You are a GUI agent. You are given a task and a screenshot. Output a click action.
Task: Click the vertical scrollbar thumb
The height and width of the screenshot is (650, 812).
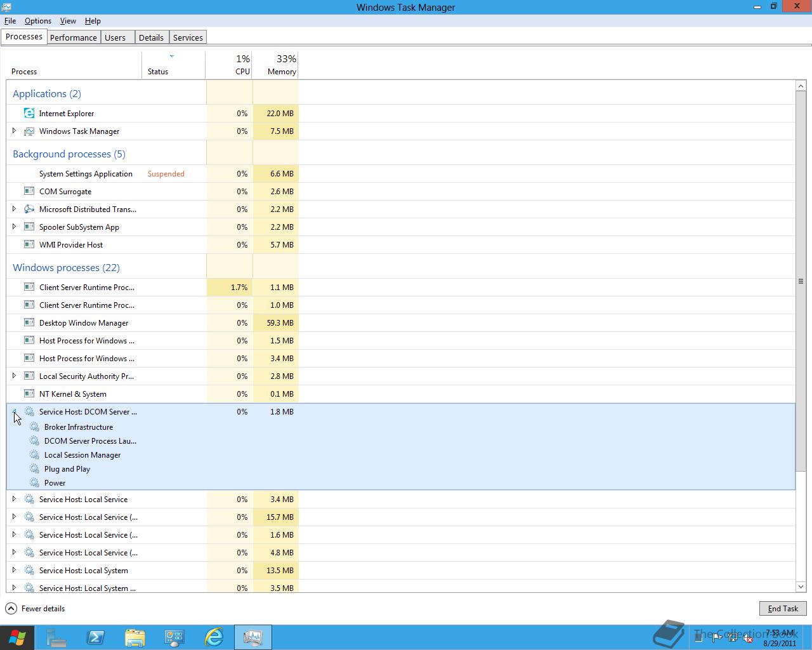[801, 281]
